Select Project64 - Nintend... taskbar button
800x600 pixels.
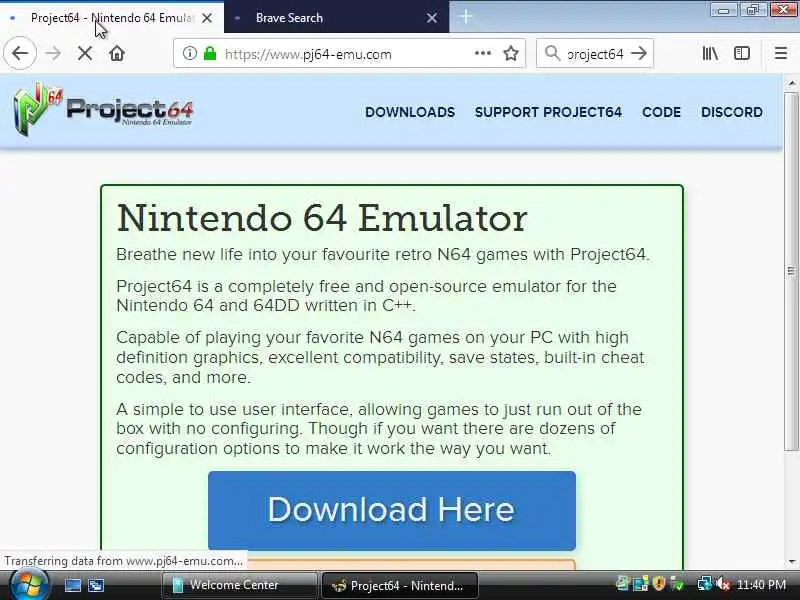click(399, 585)
